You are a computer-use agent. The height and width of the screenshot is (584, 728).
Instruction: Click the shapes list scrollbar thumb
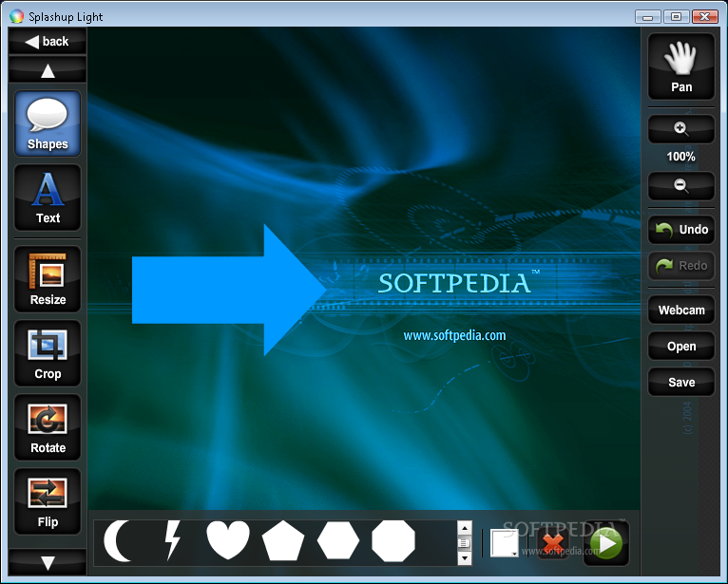click(465, 543)
